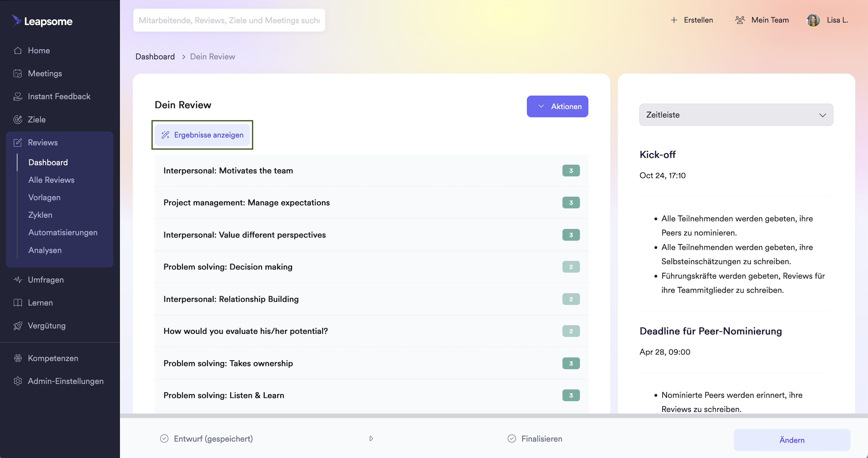Click the breadcrumb chevron separator

coord(183,57)
